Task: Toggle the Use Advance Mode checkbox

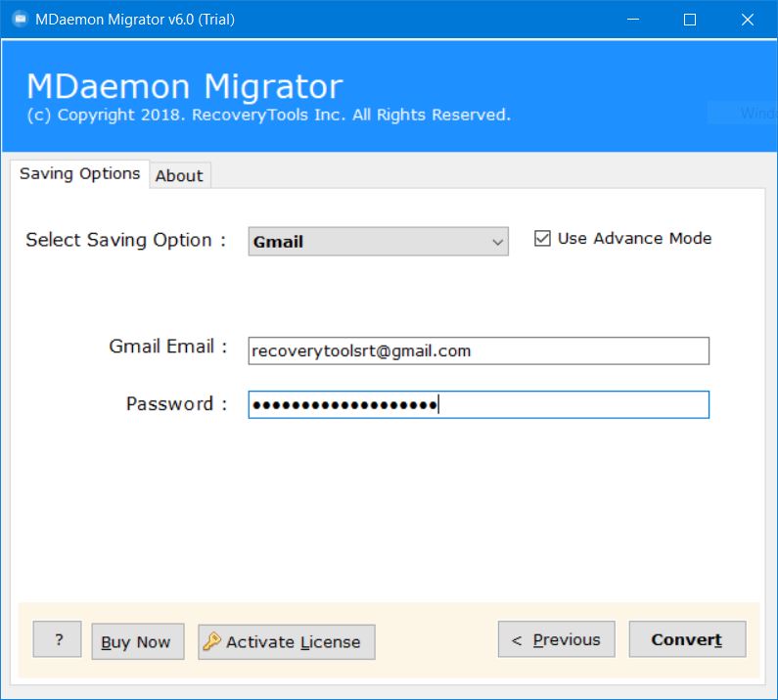Action: tap(542, 238)
